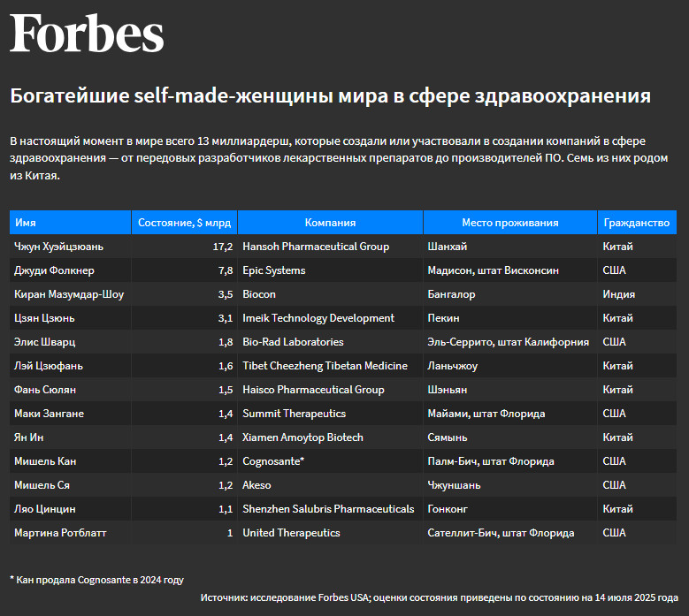Image resolution: width=689 pixels, height=616 pixels.
Task: Click the Akeso company cell
Action: [330, 484]
